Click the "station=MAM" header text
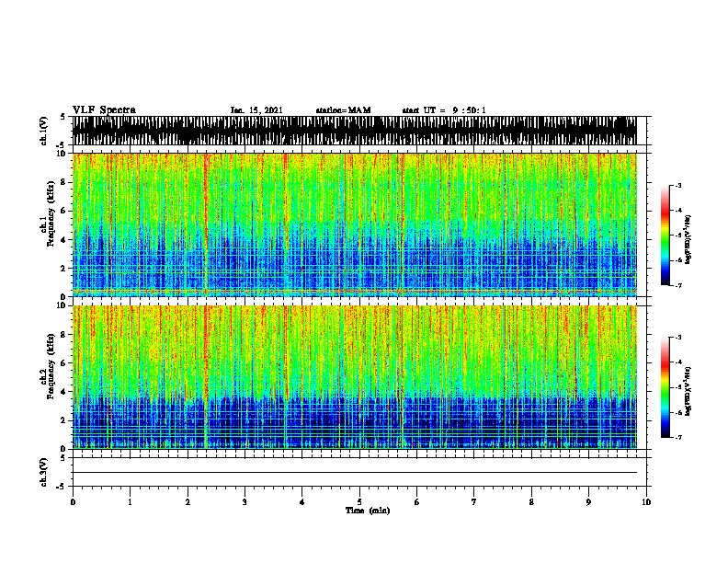Screen dimensions: 728x563 pos(343,110)
